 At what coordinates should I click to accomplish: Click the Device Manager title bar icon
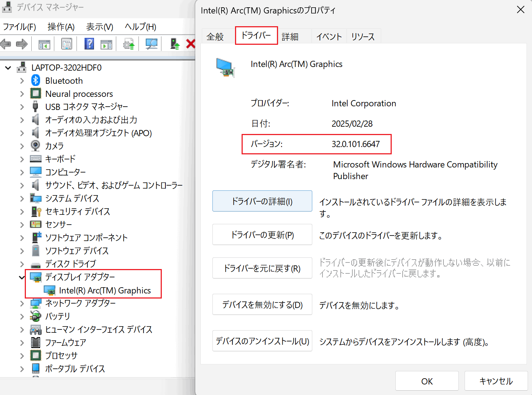point(7,7)
